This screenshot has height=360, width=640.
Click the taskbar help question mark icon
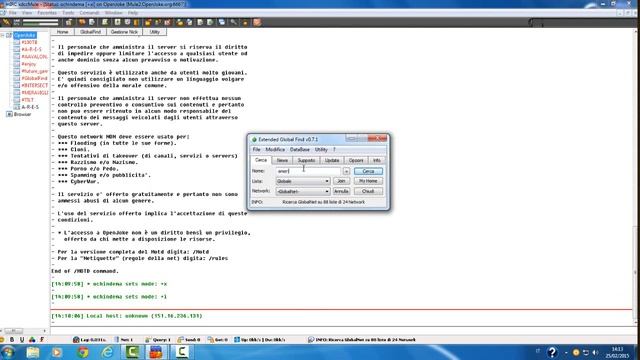click(x=552, y=352)
